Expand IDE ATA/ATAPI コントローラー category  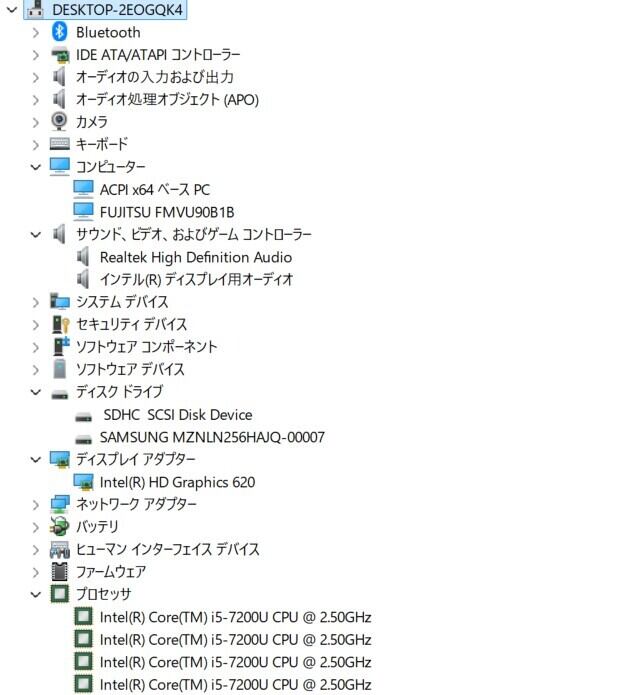click(36, 55)
